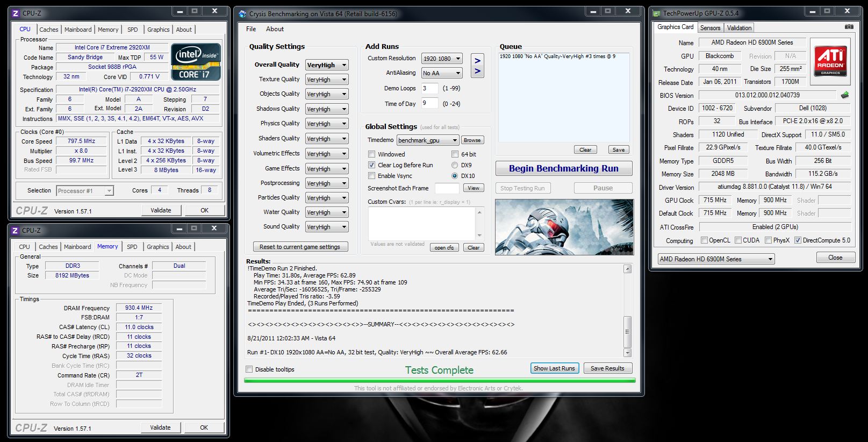Click Validate in the top CPU-Z window
868x442 pixels.
[x=161, y=210]
